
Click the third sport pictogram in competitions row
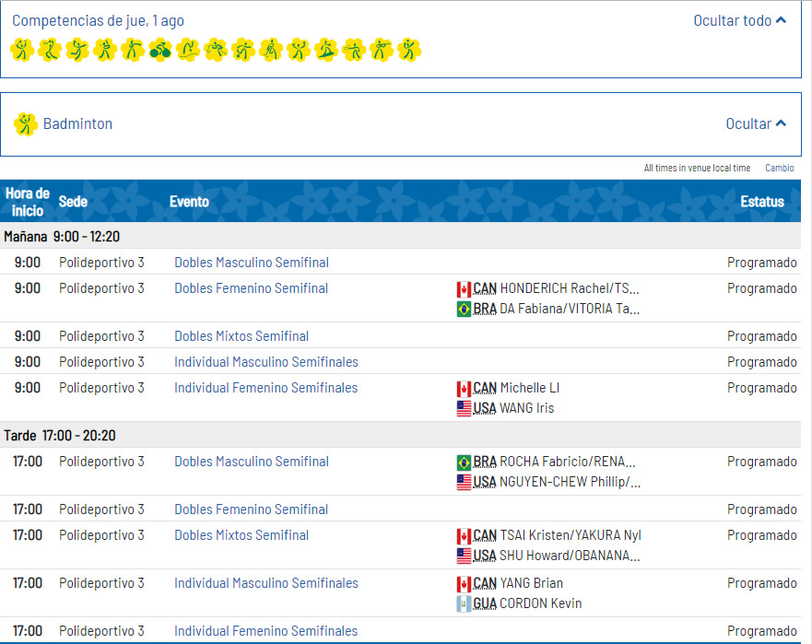77,51
